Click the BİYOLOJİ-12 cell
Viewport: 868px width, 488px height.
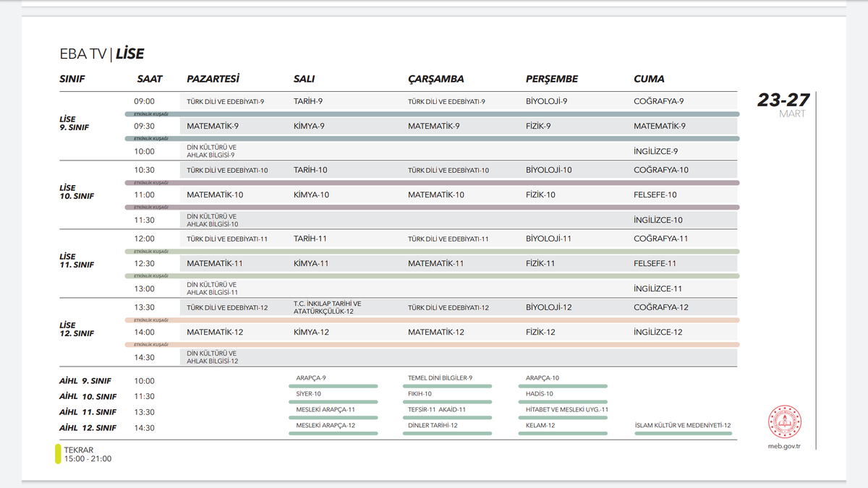point(549,307)
